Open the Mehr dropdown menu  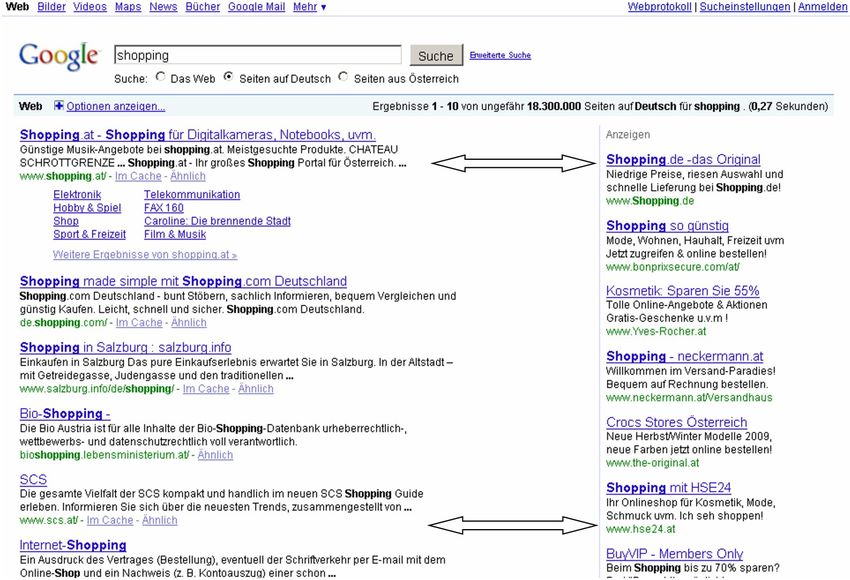click(x=310, y=7)
